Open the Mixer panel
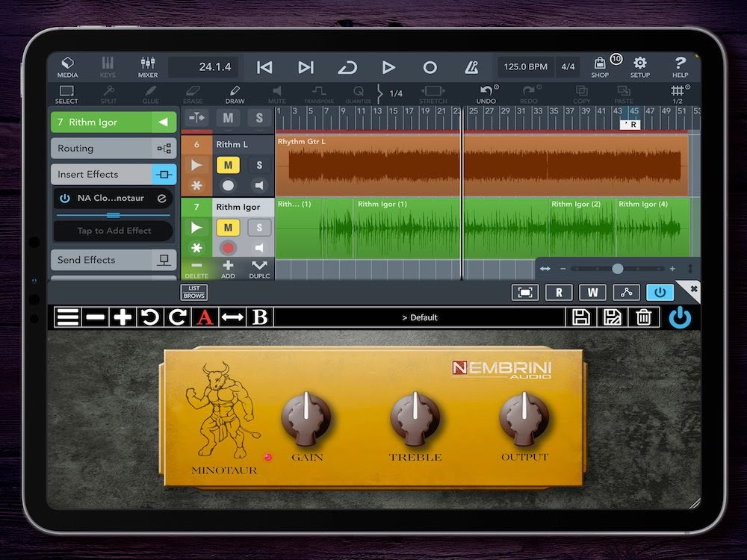The width and height of the screenshot is (747, 560). pos(147,66)
